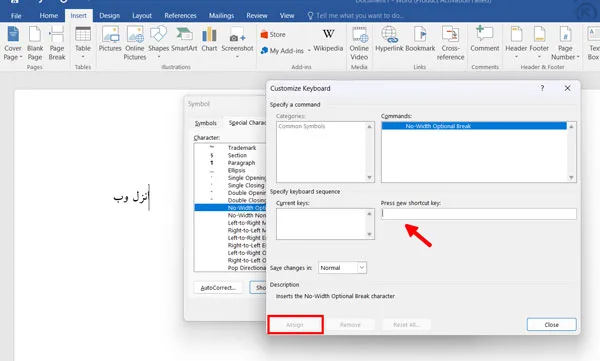This screenshot has width=600, height=361.
Task: Click the AutoCorrect button in Symbol dialog
Action: click(218, 287)
